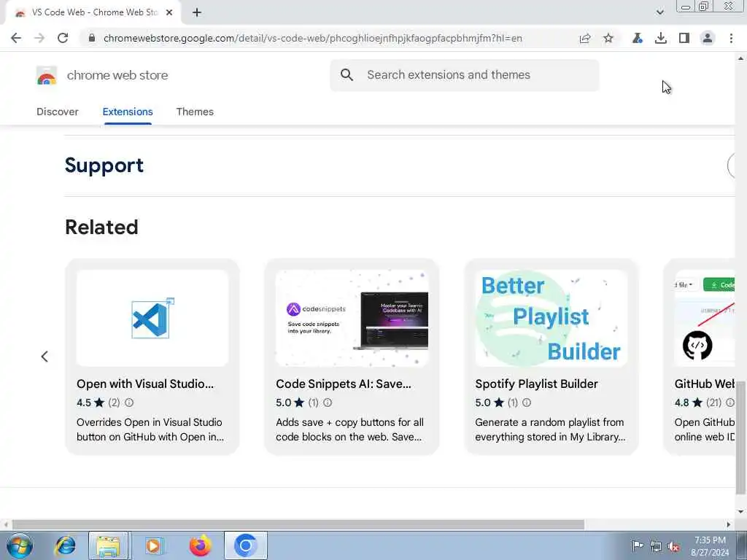Click the scroll down arrow on vertical scrollbar
The image size is (747, 560).
[x=740, y=512]
